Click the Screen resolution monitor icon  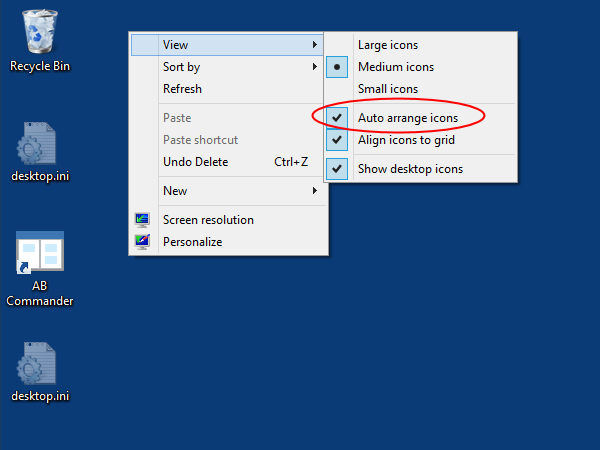pos(143,220)
